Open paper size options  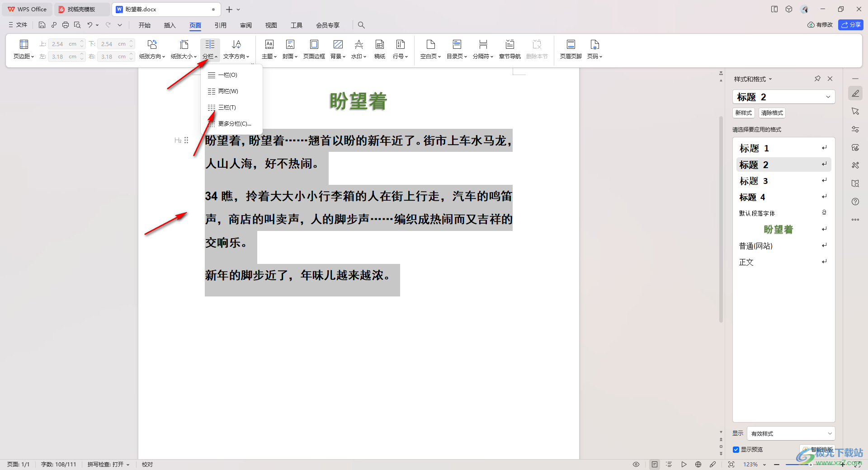point(184,49)
